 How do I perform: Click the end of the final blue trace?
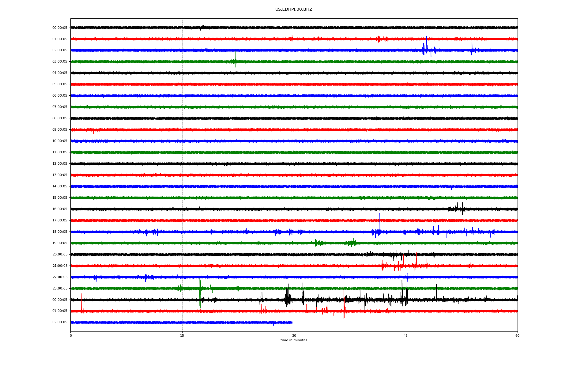point(292,323)
